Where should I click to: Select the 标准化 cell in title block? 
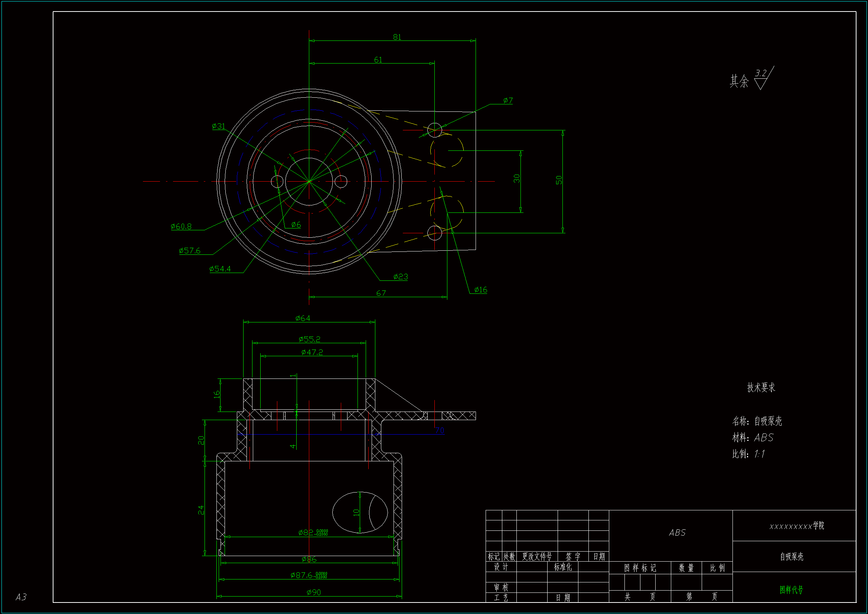(562, 567)
